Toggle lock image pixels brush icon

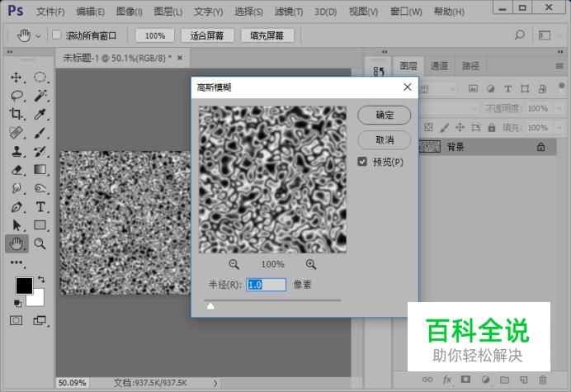[x=444, y=128]
